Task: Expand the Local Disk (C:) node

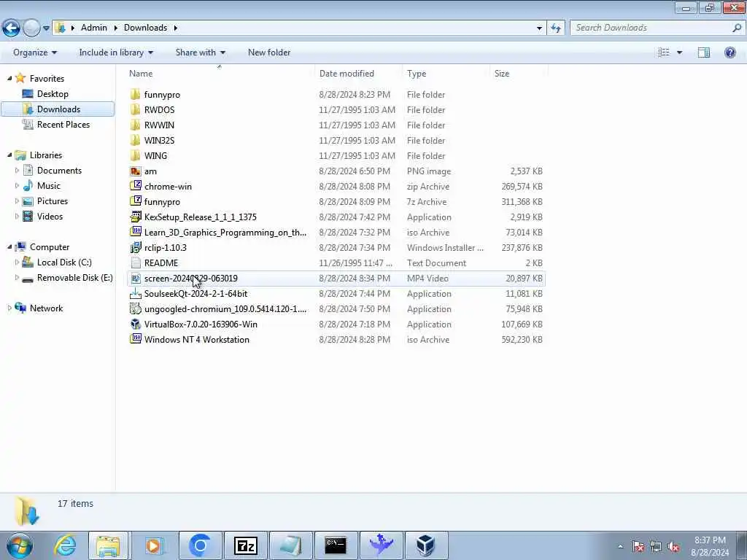Action: 17,262
